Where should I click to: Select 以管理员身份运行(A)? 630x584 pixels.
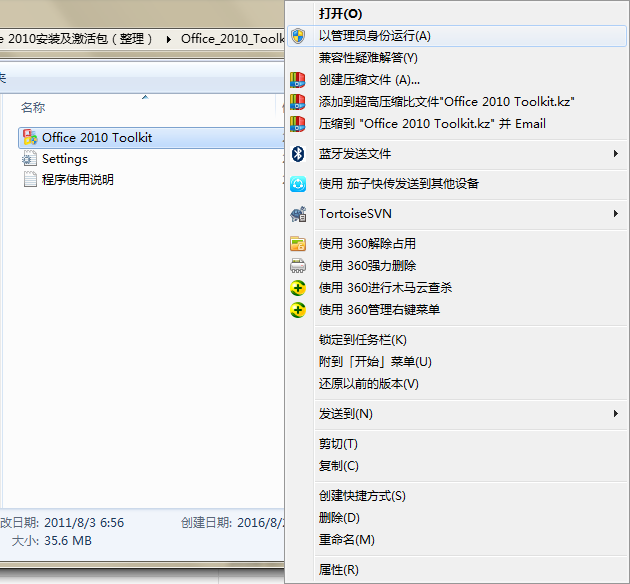coord(457,36)
